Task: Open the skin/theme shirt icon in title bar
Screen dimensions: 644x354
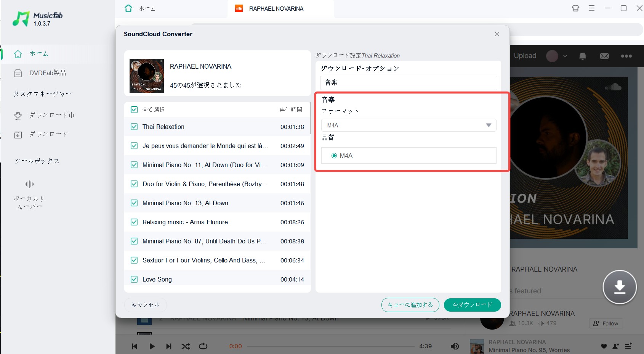Action: click(x=575, y=8)
